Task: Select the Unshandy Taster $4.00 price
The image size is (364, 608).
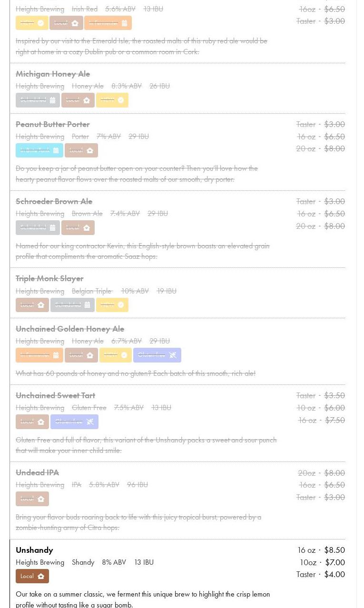Action: tap(320, 574)
